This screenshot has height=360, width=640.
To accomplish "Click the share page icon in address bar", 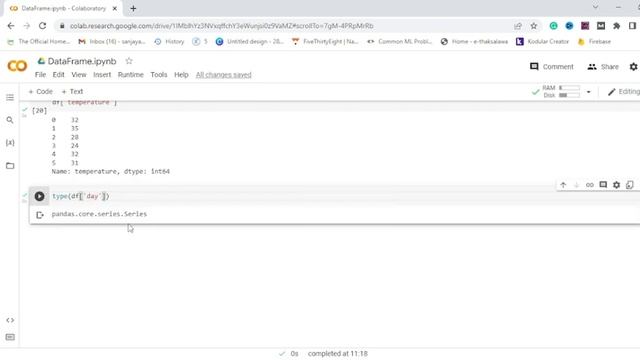I will (x=518, y=26).
